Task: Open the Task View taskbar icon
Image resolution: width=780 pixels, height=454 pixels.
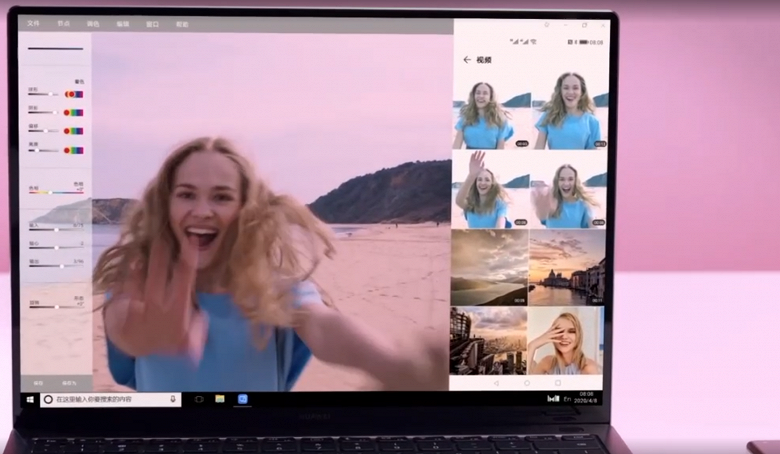Action: click(x=198, y=399)
